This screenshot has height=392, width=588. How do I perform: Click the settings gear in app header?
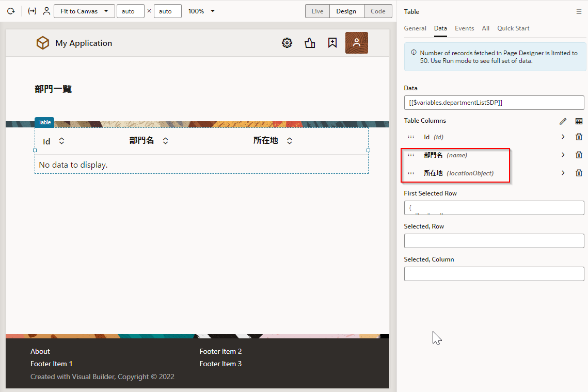(x=287, y=43)
